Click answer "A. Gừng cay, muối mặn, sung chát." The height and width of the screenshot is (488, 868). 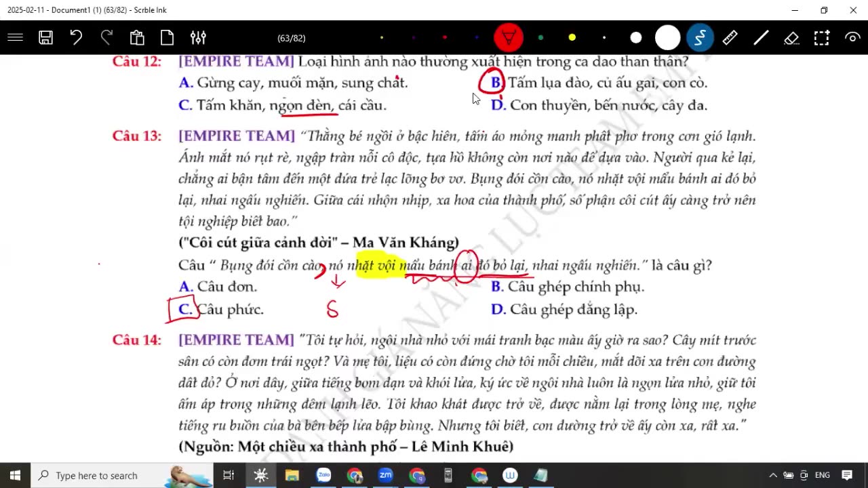click(x=293, y=83)
